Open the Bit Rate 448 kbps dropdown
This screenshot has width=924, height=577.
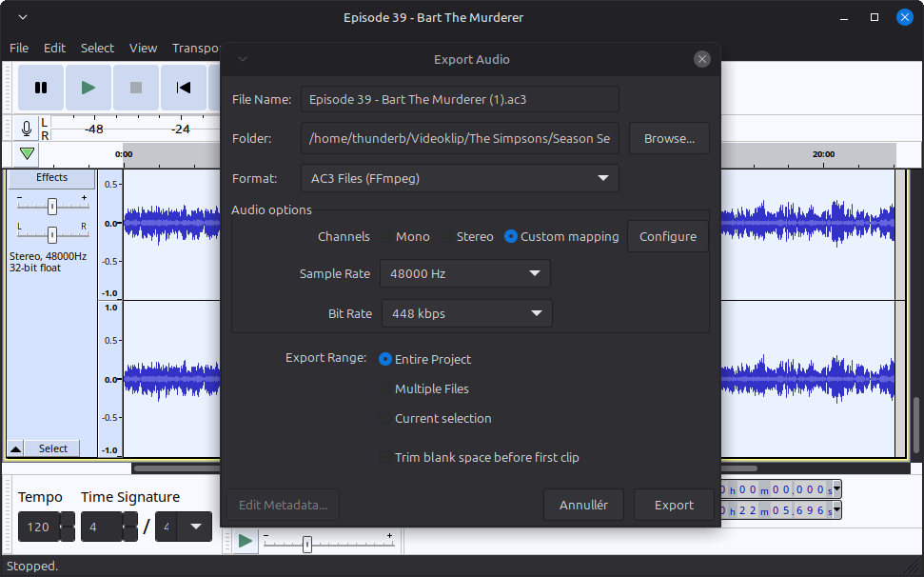pos(466,313)
